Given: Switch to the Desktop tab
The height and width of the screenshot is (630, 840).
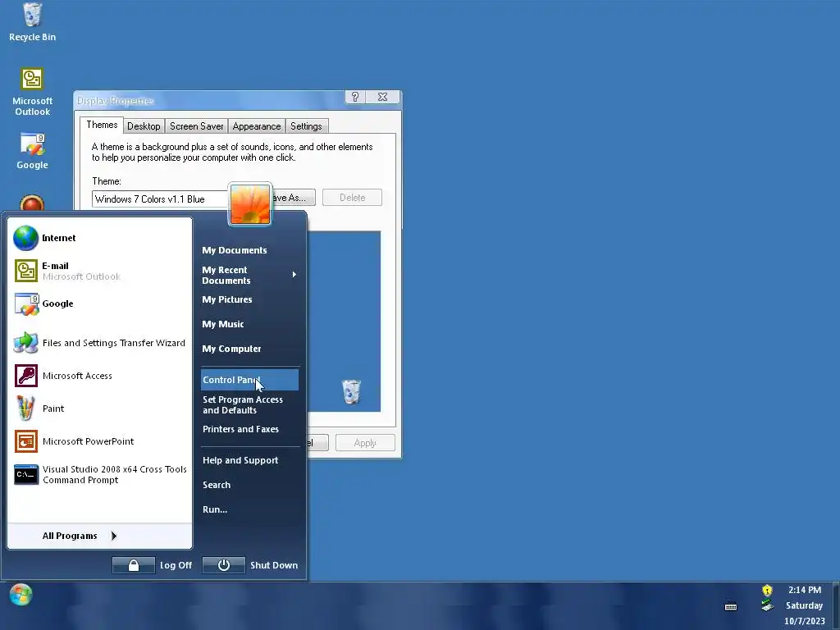Looking at the screenshot, I should (144, 126).
